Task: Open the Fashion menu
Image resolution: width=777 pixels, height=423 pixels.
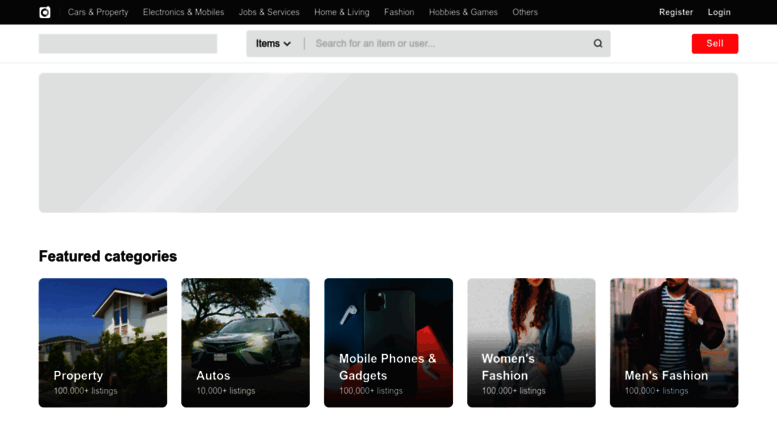Action: click(x=399, y=12)
